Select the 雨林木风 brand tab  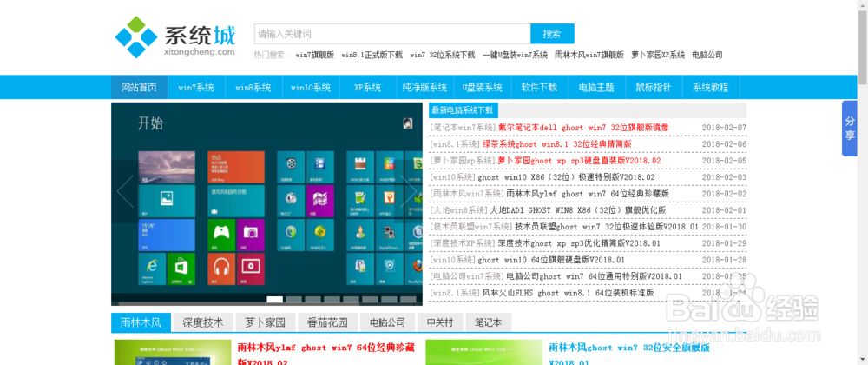[x=141, y=322]
